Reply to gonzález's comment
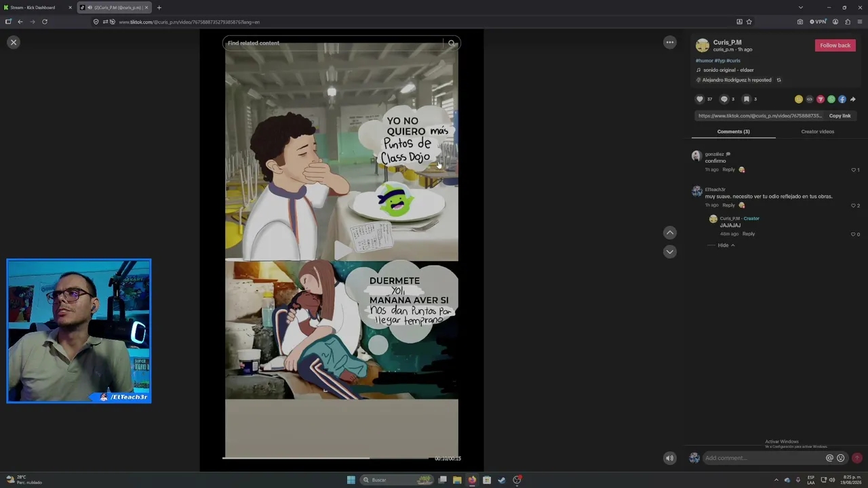The width and height of the screenshot is (868, 488). (728, 169)
